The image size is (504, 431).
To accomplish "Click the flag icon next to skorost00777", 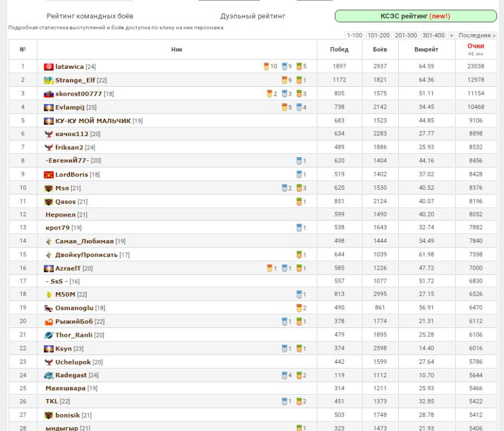I will click(49, 93).
